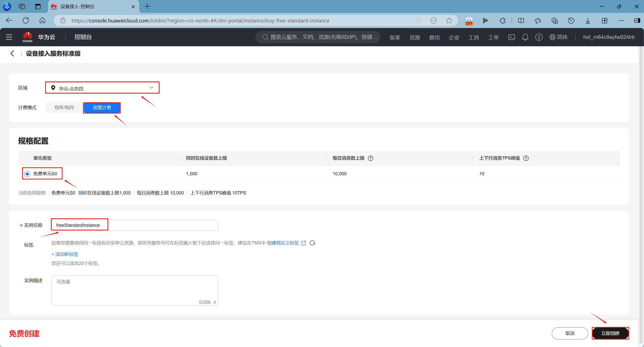Click the 实例描述 text area
644x347 pixels.
pos(135,290)
